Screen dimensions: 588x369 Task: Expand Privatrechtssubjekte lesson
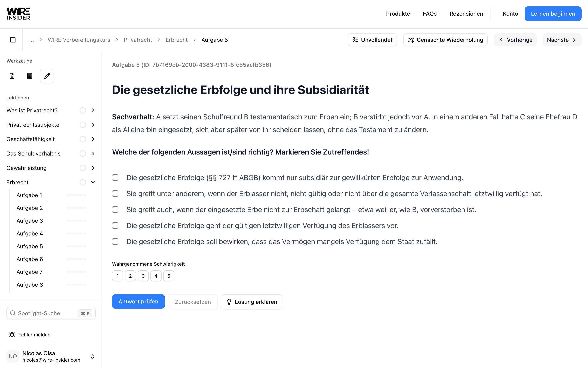click(93, 125)
